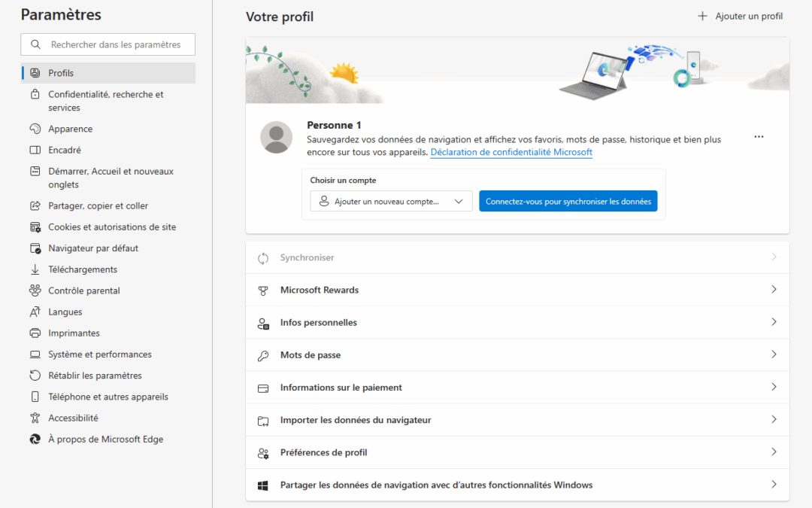
Task: Go to Apparence settings
Action: (x=108, y=129)
